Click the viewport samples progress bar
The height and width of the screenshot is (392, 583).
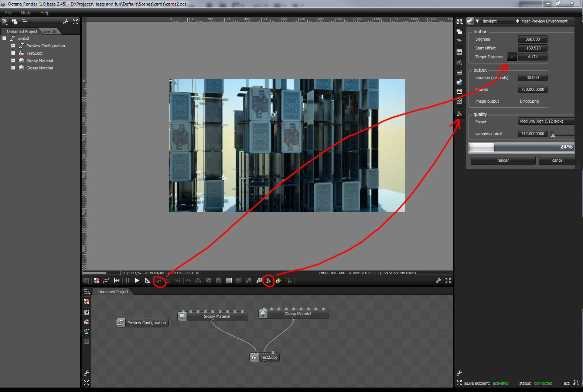102,273
